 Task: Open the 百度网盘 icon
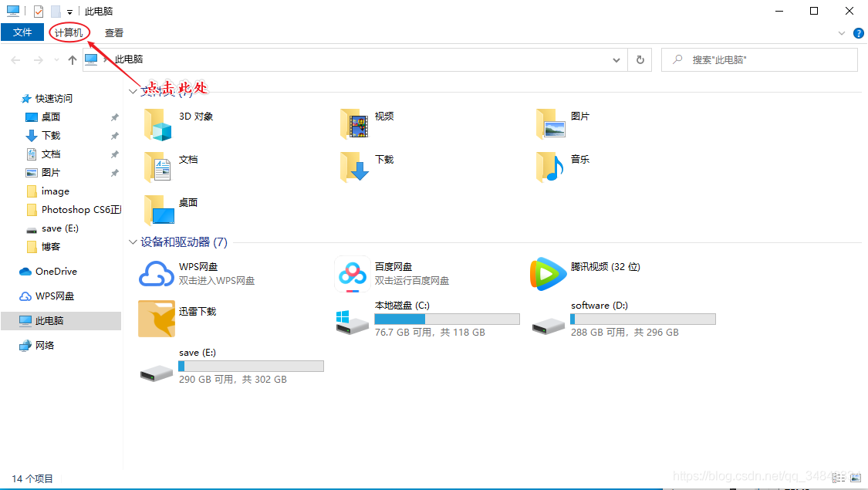pyautogui.click(x=353, y=273)
